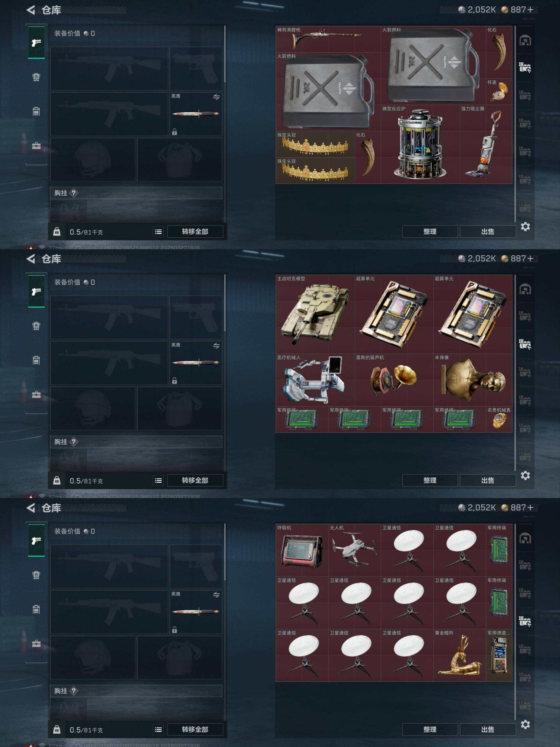Choose the 黄金瞪羚 golden gazelle statue
Screen dimensions: 560x747
[459, 655]
